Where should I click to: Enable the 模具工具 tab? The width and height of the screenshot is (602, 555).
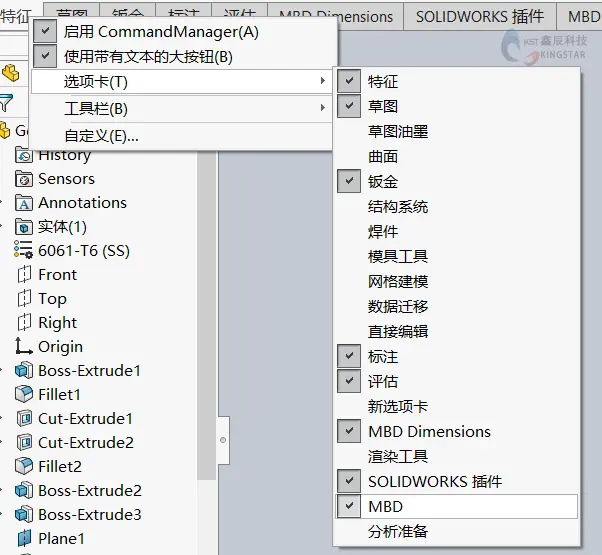tap(456, 256)
